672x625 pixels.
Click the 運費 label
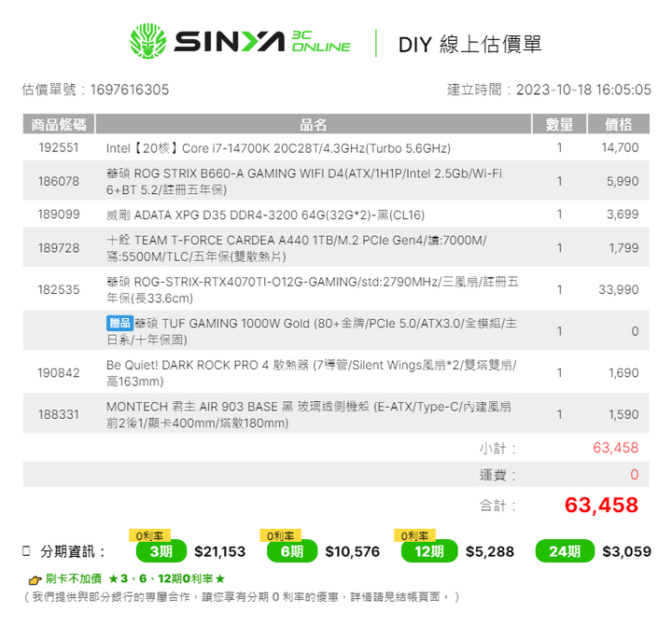[497, 475]
